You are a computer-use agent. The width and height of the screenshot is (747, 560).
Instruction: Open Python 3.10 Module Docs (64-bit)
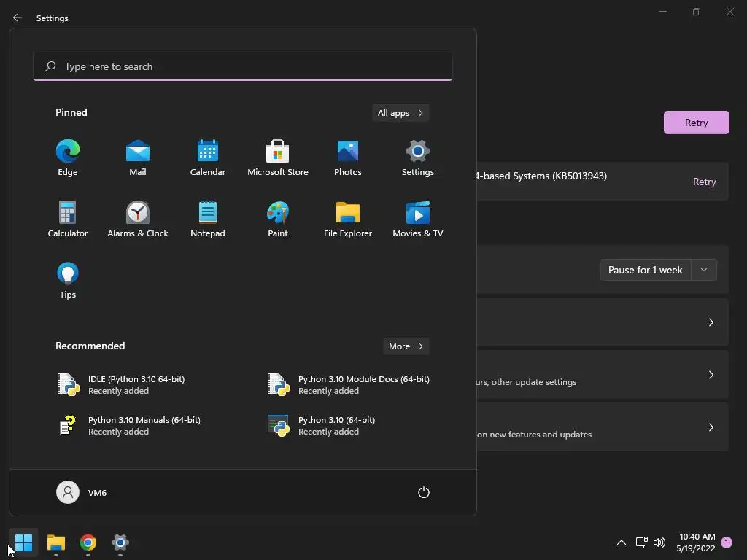(x=348, y=385)
